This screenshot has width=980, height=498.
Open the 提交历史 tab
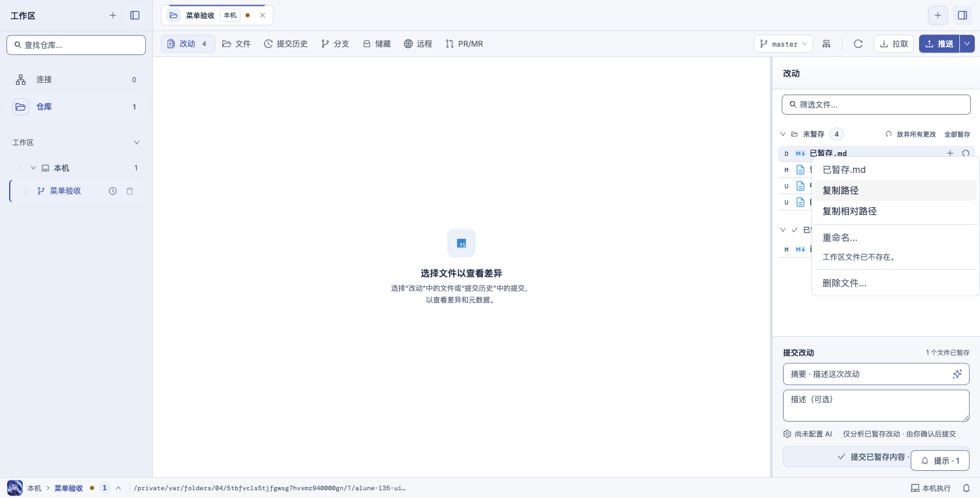tap(286, 44)
